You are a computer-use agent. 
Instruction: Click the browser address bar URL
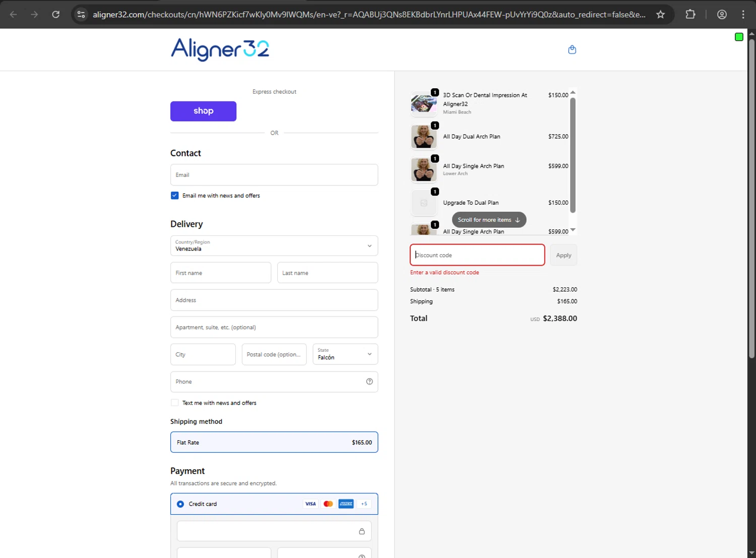[x=369, y=14]
